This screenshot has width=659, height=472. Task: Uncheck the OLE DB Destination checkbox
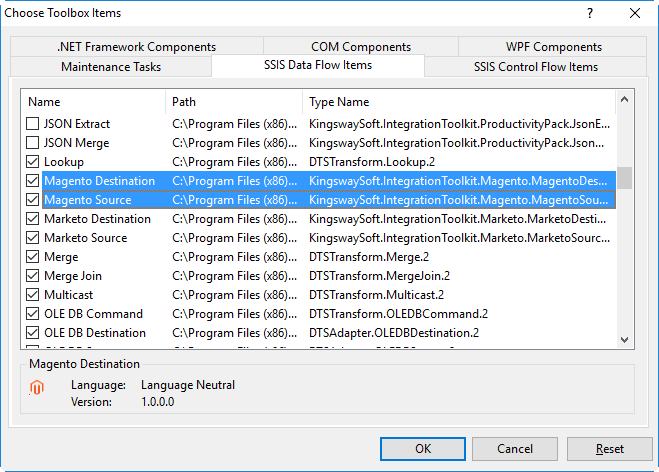32,332
